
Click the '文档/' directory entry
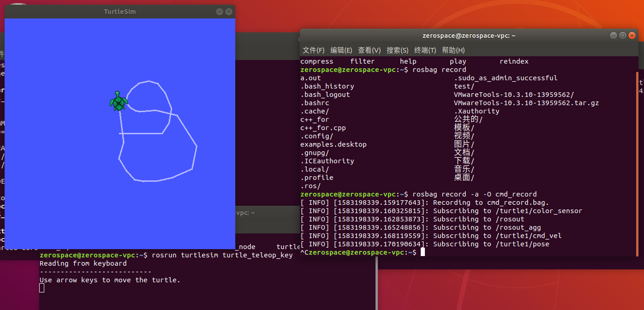pyautogui.click(x=464, y=153)
